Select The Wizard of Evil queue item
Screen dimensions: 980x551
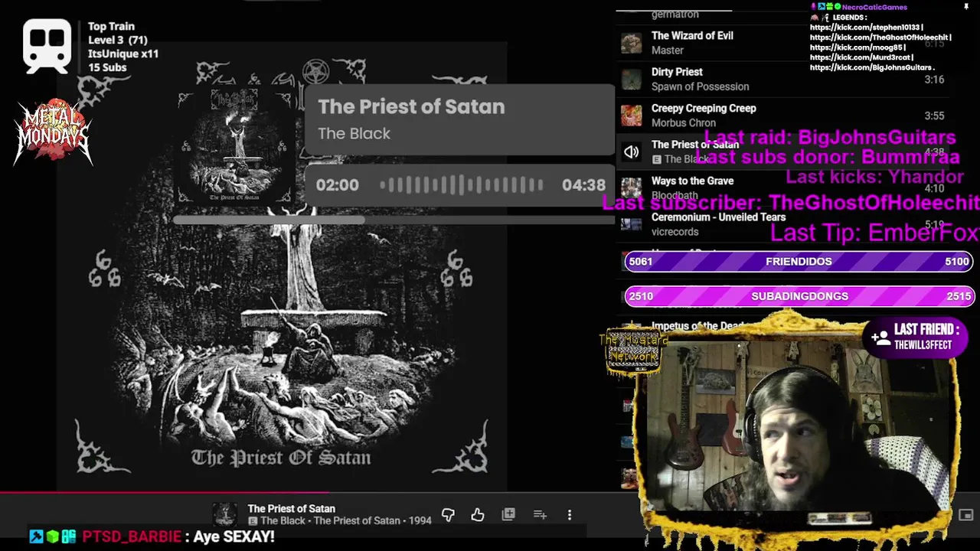782,43
